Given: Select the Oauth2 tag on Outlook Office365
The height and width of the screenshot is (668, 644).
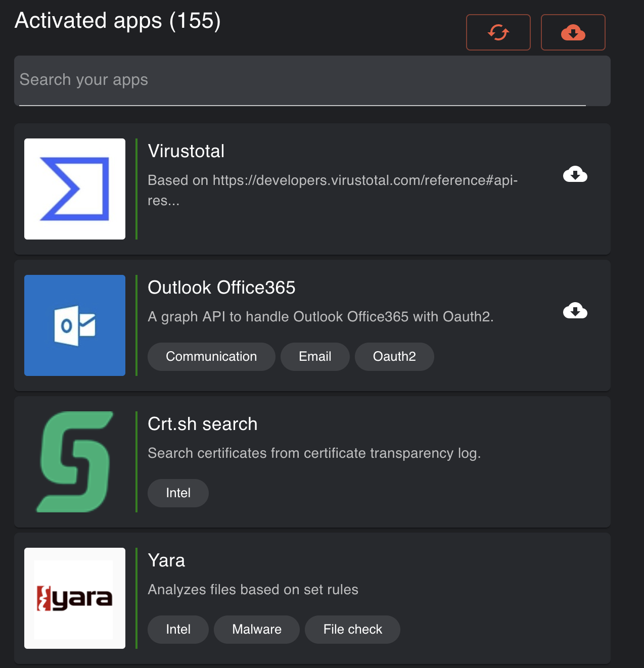Looking at the screenshot, I should point(394,356).
